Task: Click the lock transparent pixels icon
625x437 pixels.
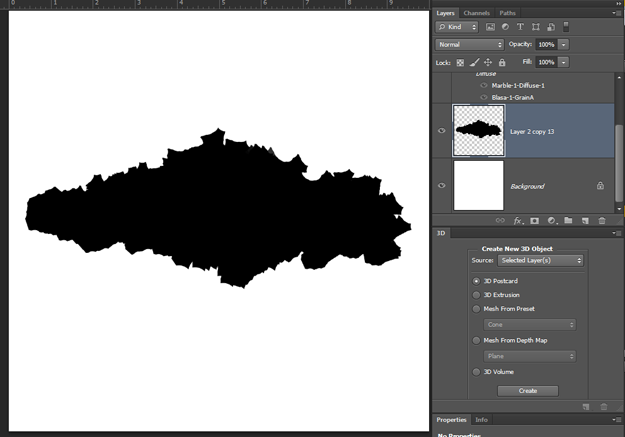Action: click(460, 62)
